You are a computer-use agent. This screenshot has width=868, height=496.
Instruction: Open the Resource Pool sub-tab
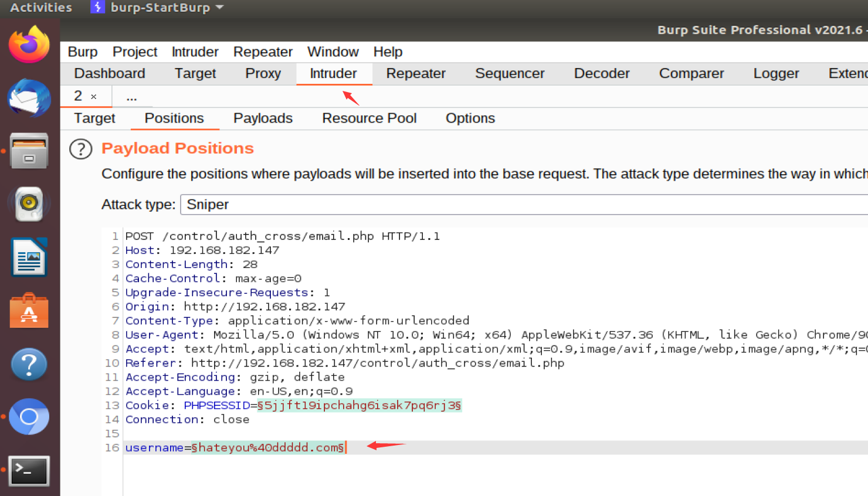tap(369, 118)
